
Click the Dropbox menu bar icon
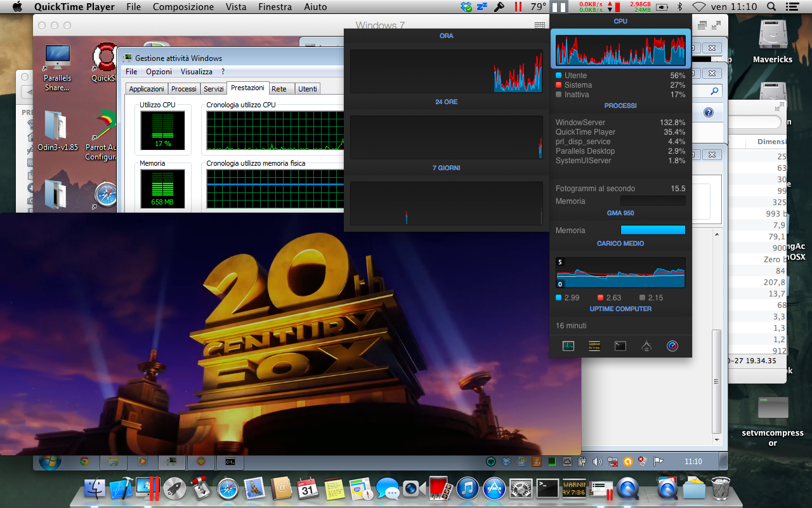point(467,7)
